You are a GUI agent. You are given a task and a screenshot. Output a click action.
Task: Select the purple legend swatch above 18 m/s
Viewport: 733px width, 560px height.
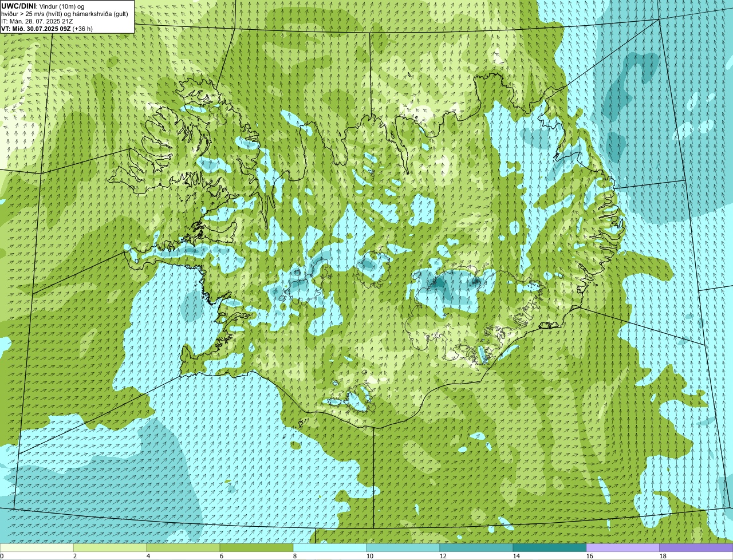[x=696, y=548]
